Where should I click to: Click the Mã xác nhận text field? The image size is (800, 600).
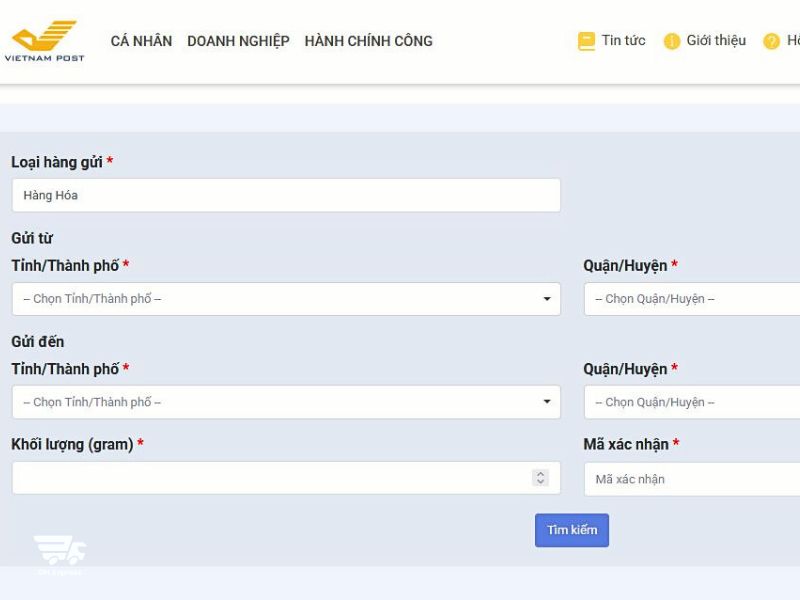tap(692, 479)
